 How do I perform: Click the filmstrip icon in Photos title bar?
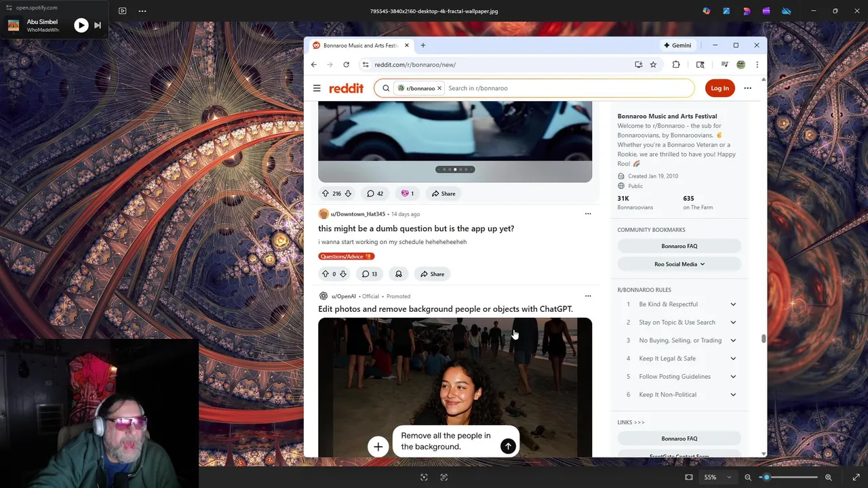(x=122, y=11)
